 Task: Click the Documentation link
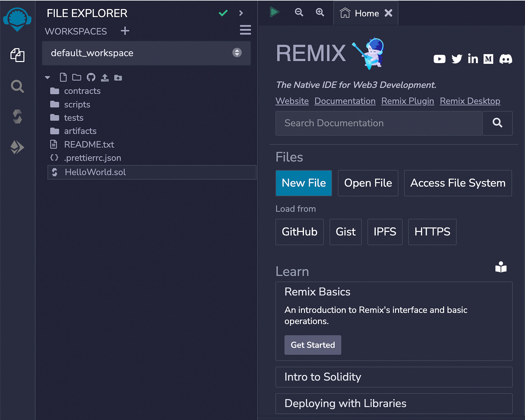(x=345, y=101)
